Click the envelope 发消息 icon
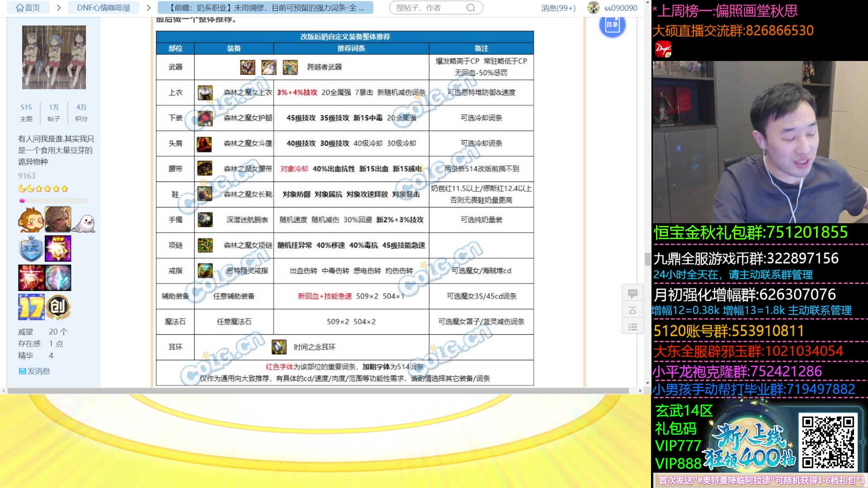The width and height of the screenshot is (868, 488). tap(23, 371)
